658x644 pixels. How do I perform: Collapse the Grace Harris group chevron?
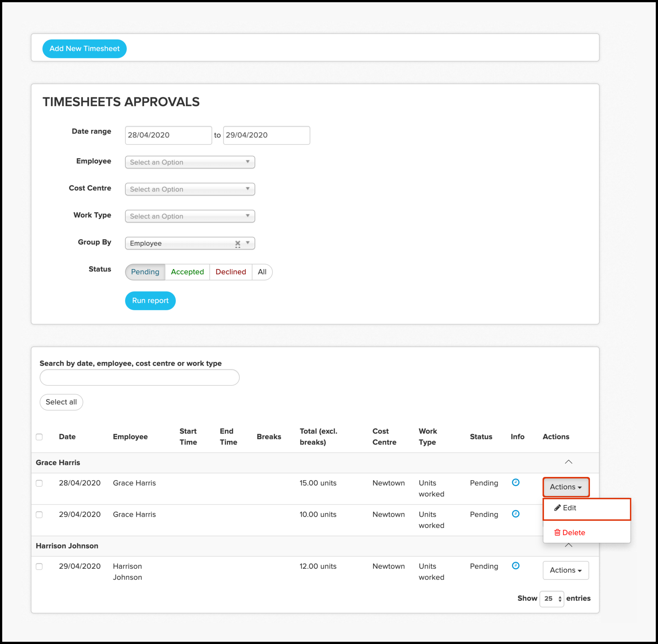(568, 462)
